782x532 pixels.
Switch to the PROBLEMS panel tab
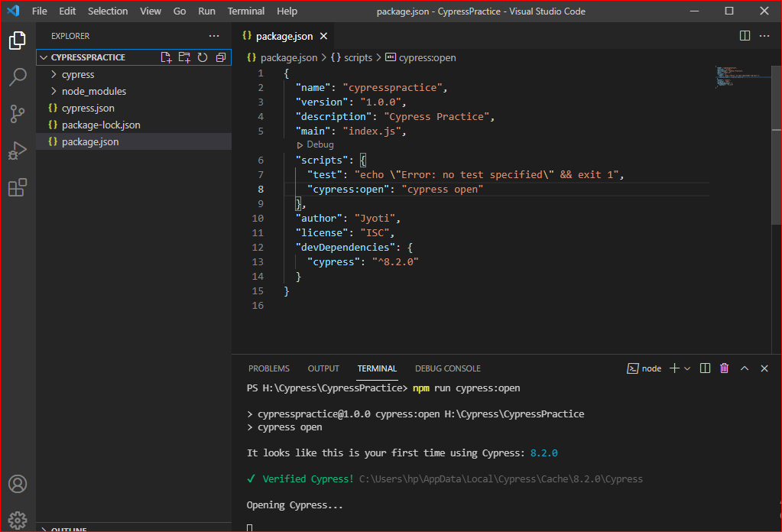pos(269,368)
